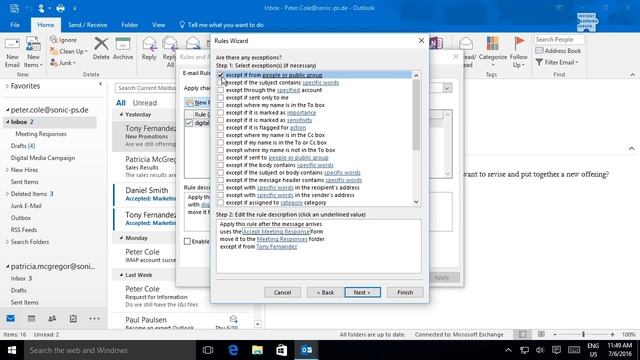Click the Search People field
The width and height of the screenshot is (640, 360).
pos(559,40)
